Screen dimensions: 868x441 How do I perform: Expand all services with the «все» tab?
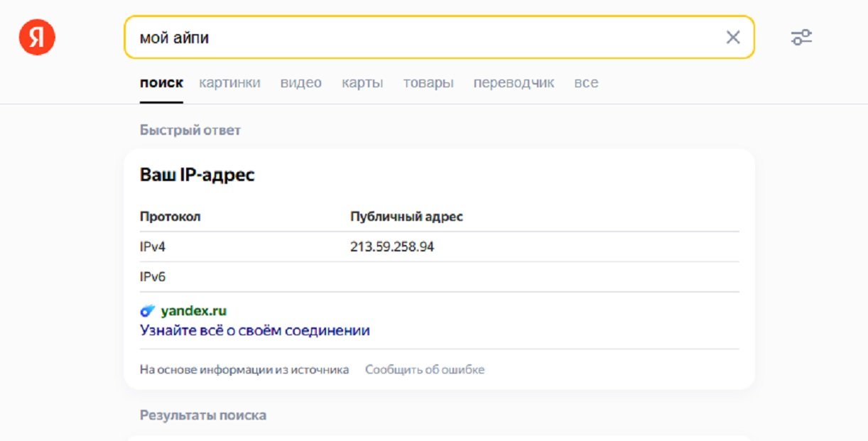pos(586,83)
